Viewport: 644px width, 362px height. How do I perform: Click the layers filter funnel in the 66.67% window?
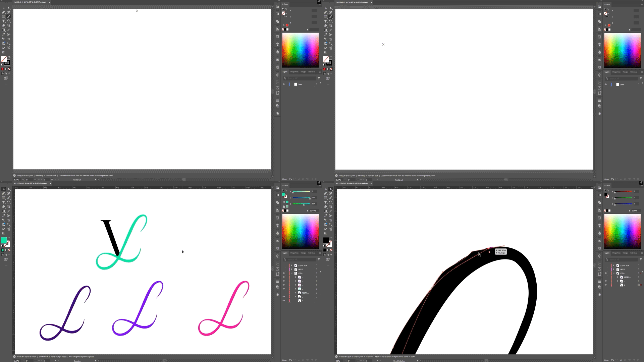click(319, 259)
